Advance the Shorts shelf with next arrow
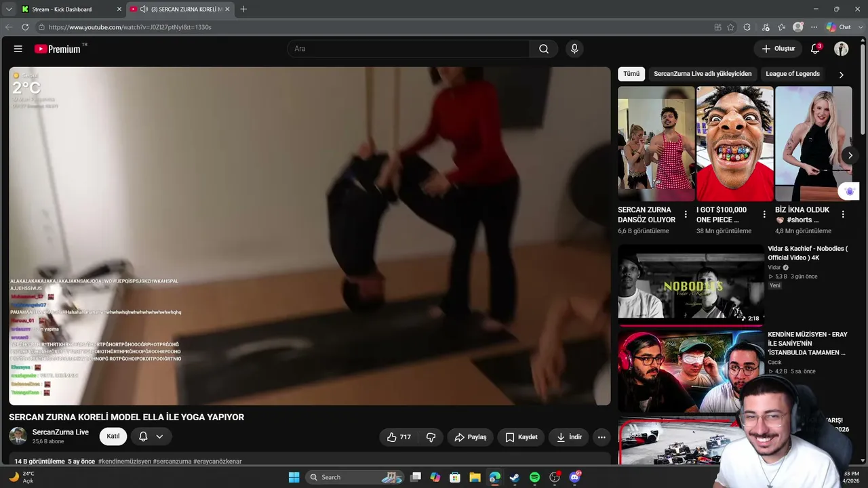Image resolution: width=868 pixels, height=488 pixels. [x=850, y=155]
